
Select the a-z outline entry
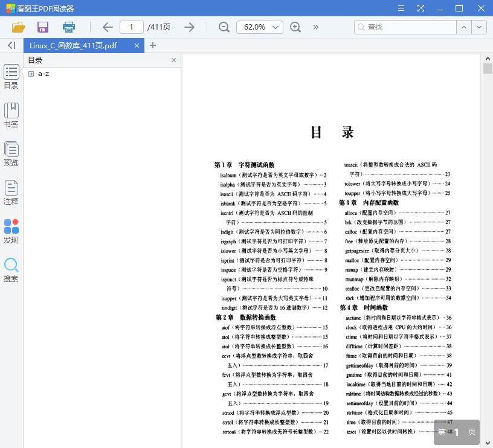tap(43, 74)
